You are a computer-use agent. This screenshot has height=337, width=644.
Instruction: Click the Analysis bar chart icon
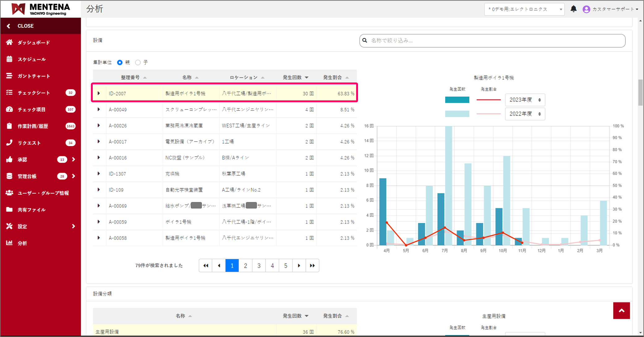pos(10,243)
